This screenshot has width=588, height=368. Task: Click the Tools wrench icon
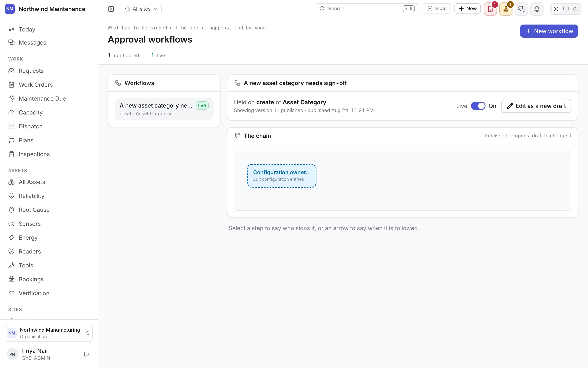[11, 265]
